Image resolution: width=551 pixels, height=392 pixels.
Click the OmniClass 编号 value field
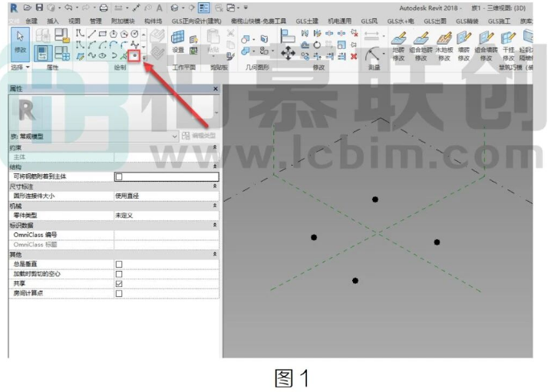coord(167,235)
